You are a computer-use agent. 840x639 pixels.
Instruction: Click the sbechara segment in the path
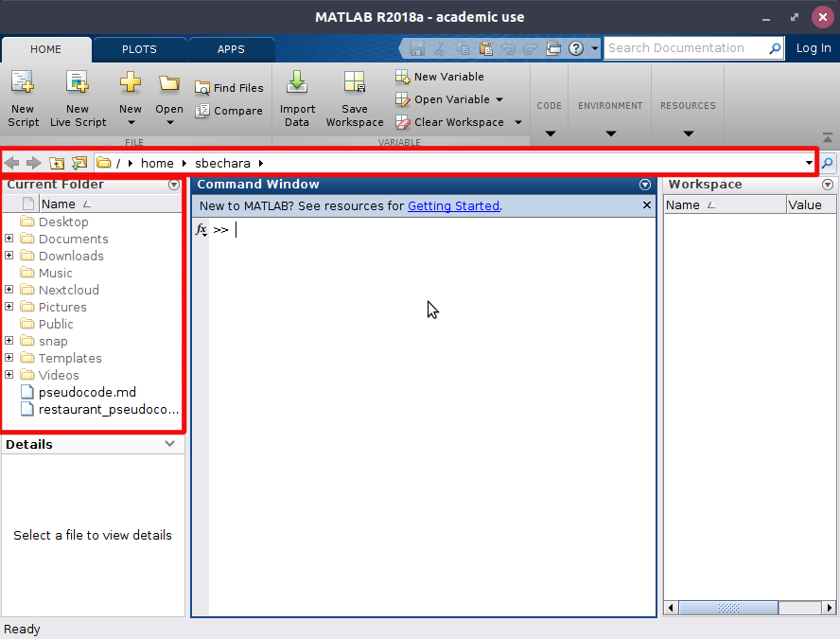pos(222,164)
